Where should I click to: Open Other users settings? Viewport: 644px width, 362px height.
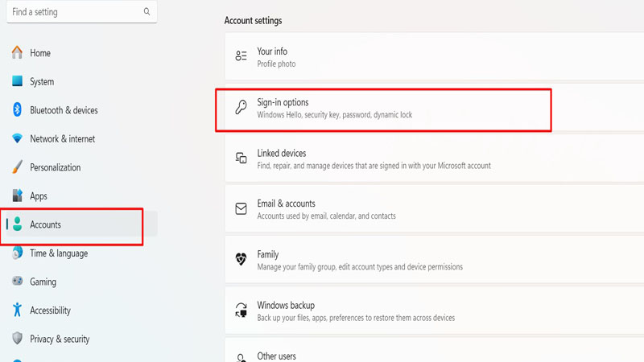pos(434,350)
